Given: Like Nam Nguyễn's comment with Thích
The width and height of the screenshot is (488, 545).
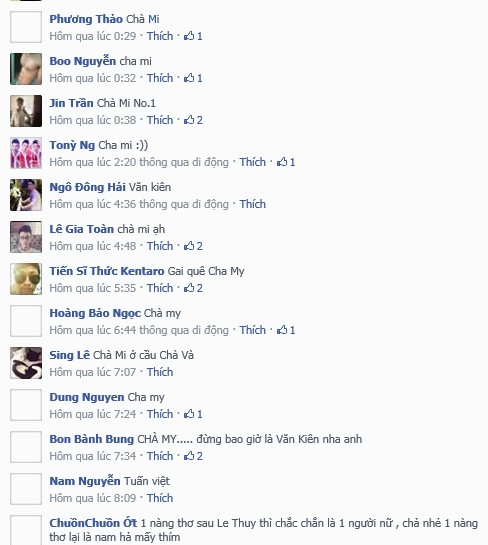Looking at the screenshot, I should [x=160, y=498].
